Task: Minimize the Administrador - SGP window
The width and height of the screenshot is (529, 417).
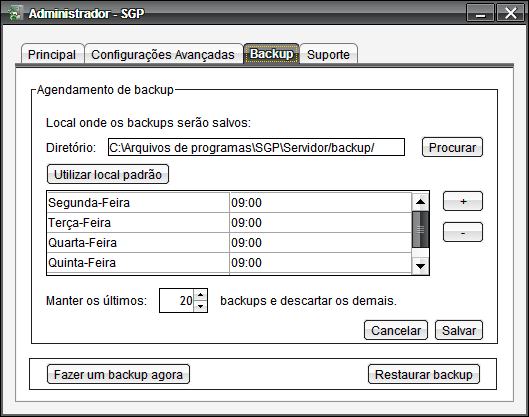Action: coord(480,13)
